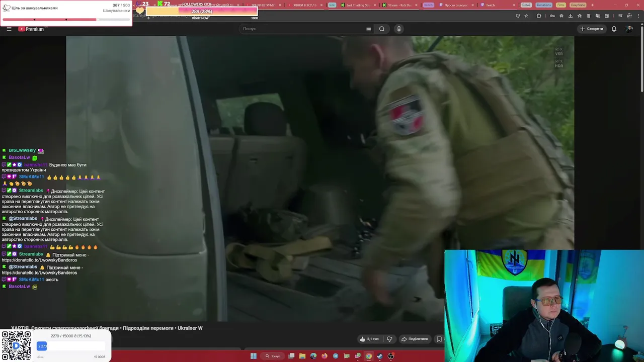The height and width of the screenshot is (362, 644).
Task: Open Steam from the taskbar
Action: coord(379,356)
